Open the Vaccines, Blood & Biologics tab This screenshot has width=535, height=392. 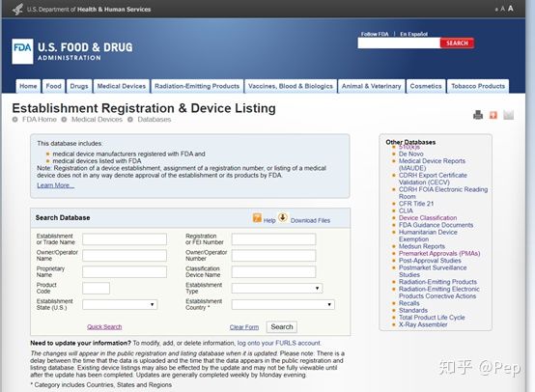[x=291, y=86]
